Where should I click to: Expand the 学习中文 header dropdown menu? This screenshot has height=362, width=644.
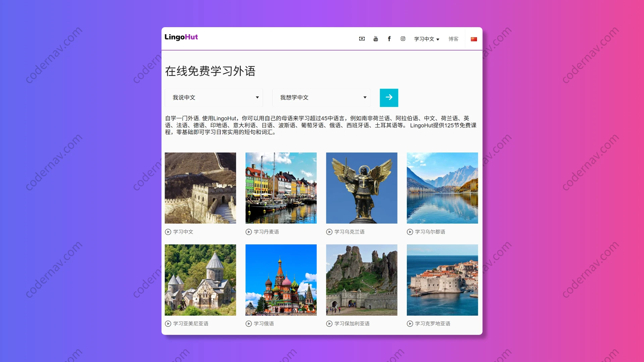(426, 39)
